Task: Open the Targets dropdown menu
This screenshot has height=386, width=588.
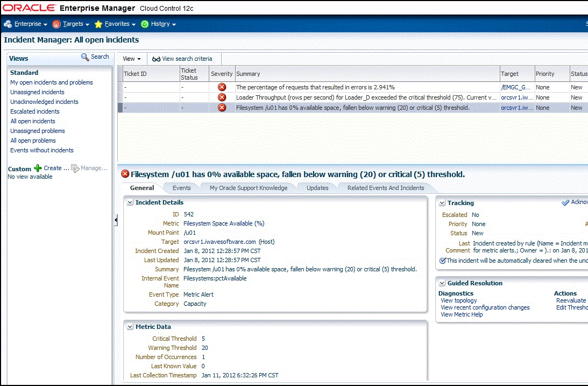Action: [76, 24]
